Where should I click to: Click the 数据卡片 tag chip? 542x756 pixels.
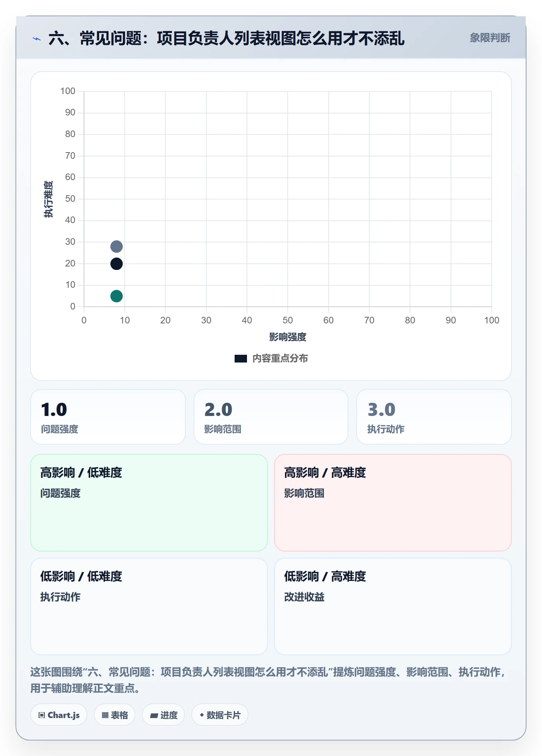point(220,715)
